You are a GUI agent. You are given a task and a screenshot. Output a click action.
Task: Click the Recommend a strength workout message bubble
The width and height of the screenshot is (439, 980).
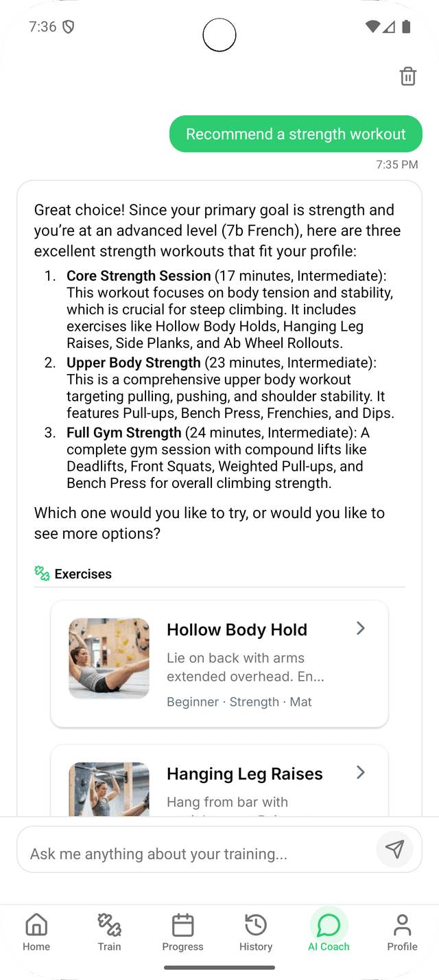tap(296, 134)
